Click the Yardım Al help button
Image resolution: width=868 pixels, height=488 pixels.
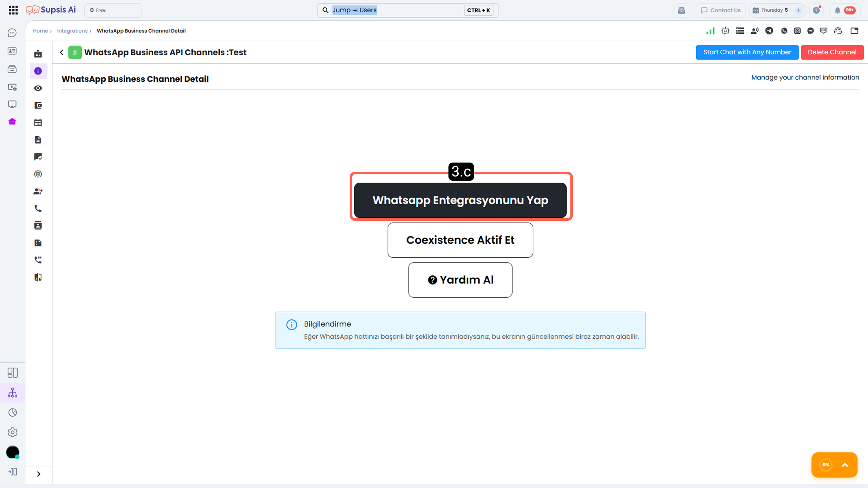pyautogui.click(x=460, y=280)
